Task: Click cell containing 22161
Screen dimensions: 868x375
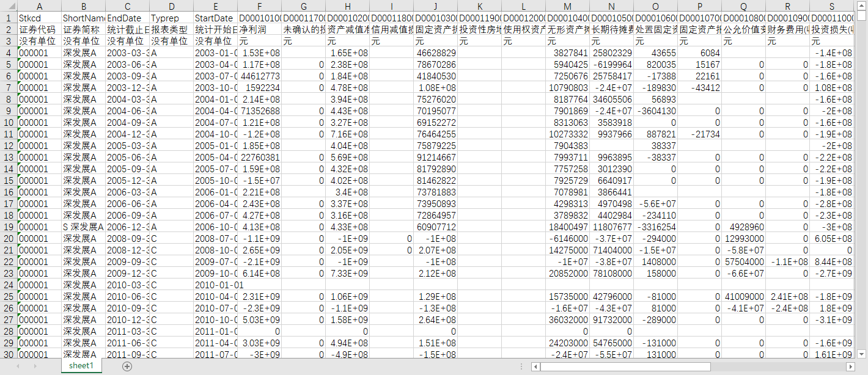Action: pos(699,76)
